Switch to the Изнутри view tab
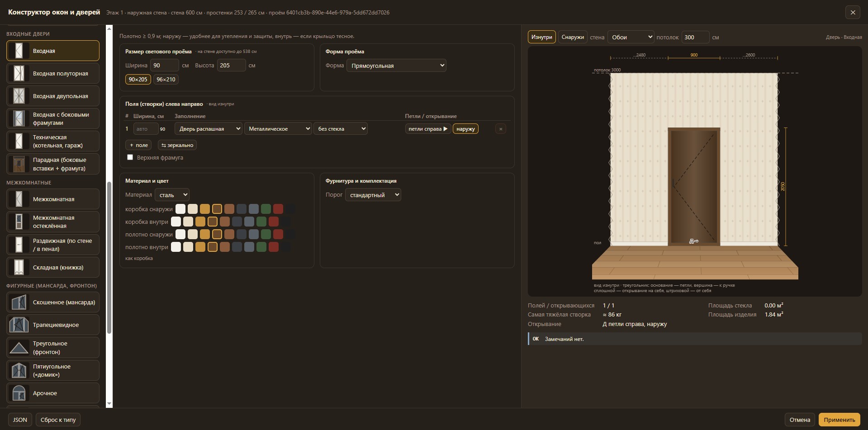Image resolution: width=868 pixels, height=430 pixels. (x=541, y=37)
